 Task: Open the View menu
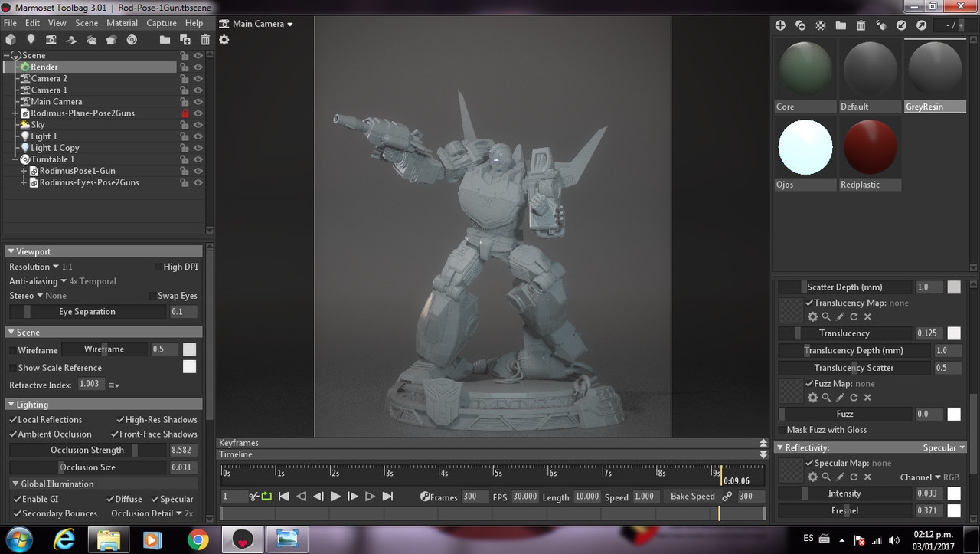point(57,23)
